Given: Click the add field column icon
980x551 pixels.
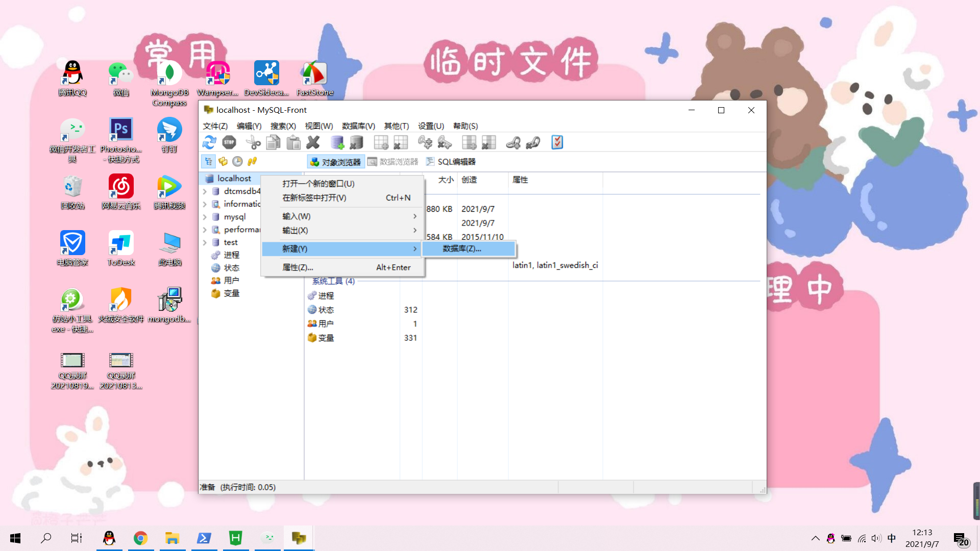Looking at the screenshot, I should [469, 142].
